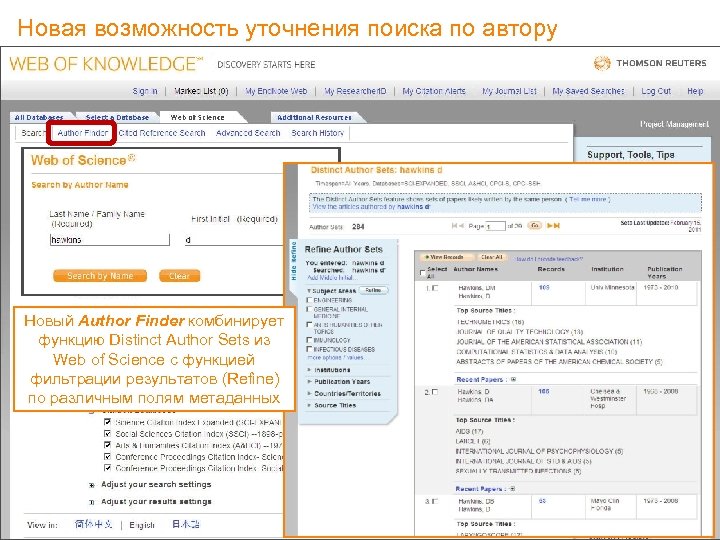Image resolution: width=720 pixels, height=540 pixels.
Task: Open the Search History sub-tab
Action: click(317, 133)
